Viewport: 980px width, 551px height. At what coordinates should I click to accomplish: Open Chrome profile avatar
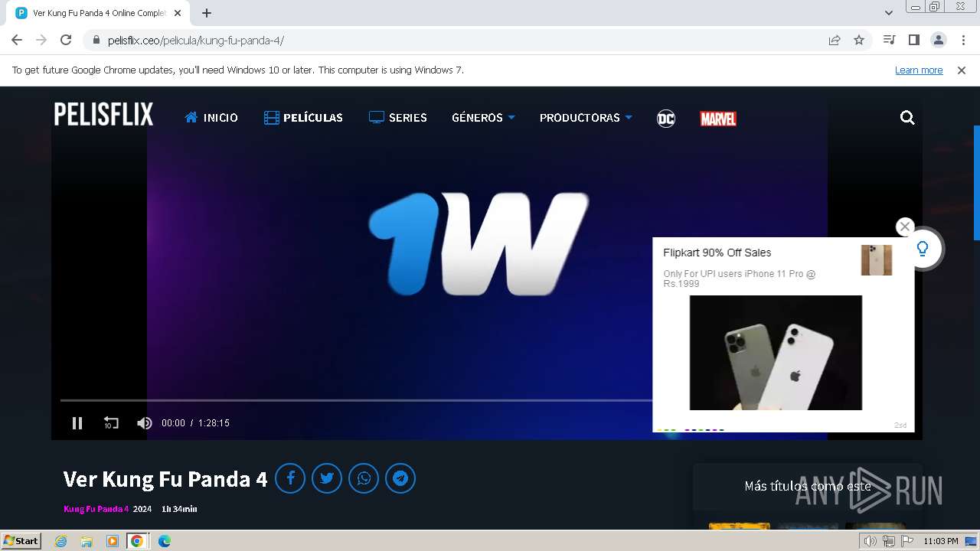coord(939,41)
